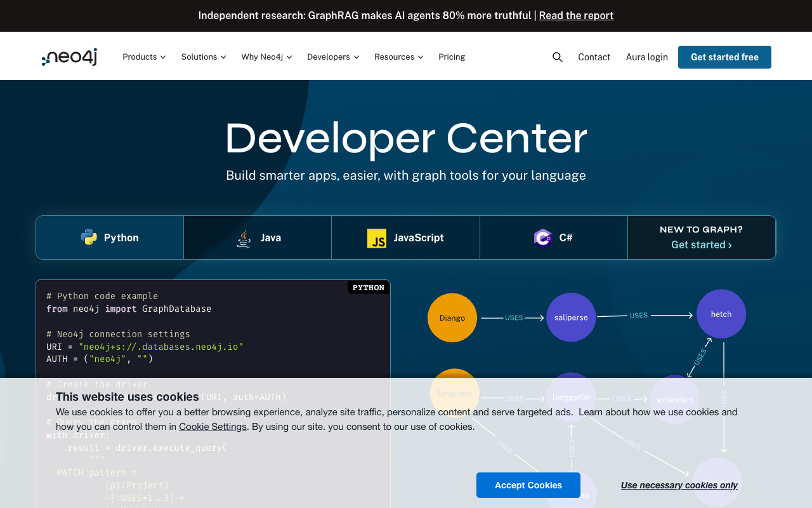Select the Python language tab
This screenshot has width=812, height=508.
[x=110, y=237]
